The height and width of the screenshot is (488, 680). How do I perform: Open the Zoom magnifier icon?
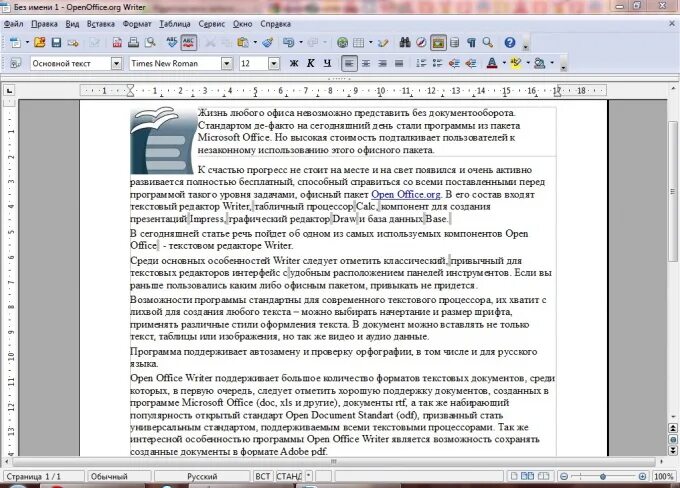(x=488, y=43)
